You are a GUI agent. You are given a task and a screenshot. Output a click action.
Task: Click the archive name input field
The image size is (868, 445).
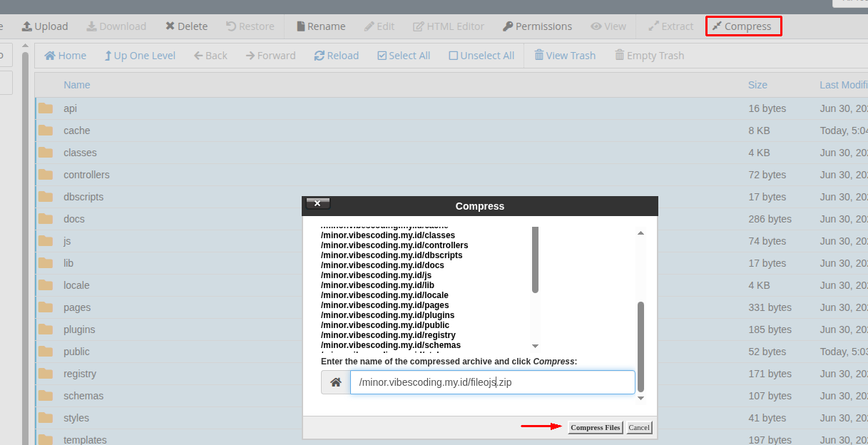tap(492, 382)
